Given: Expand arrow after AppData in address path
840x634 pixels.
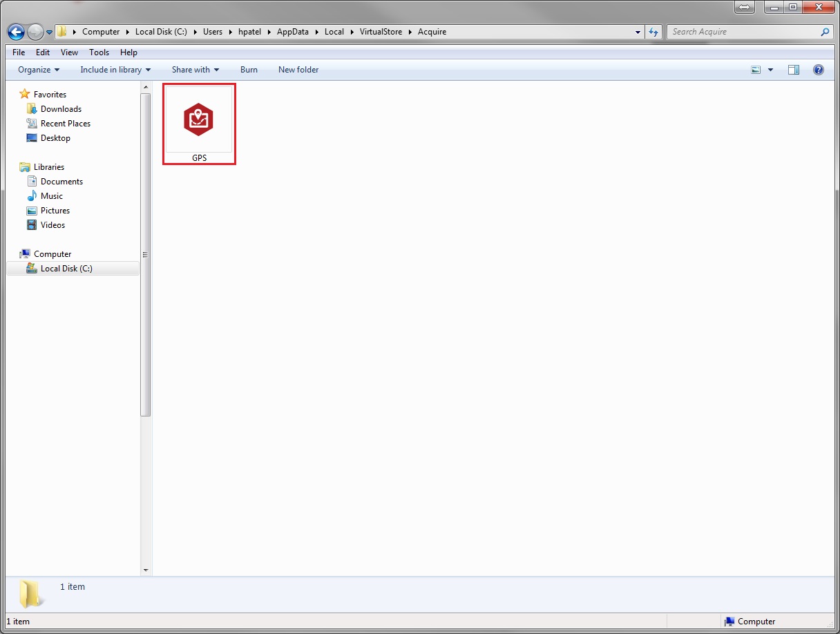Looking at the screenshot, I should (x=317, y=32).
